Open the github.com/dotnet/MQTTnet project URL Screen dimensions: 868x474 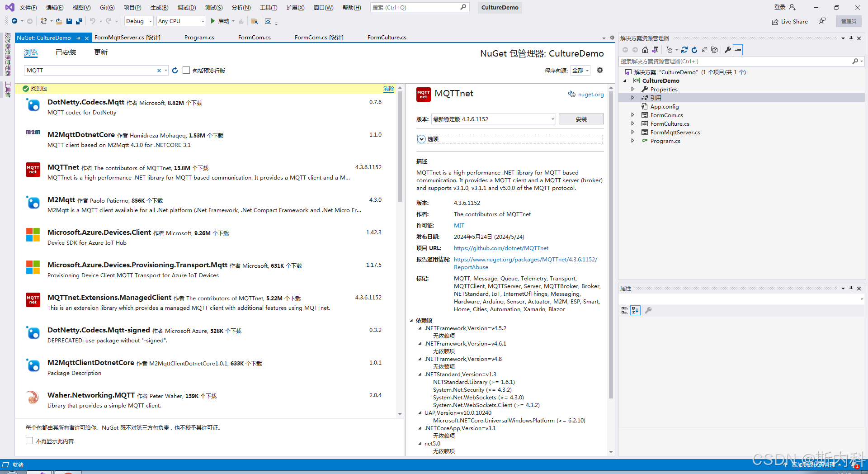501,248
